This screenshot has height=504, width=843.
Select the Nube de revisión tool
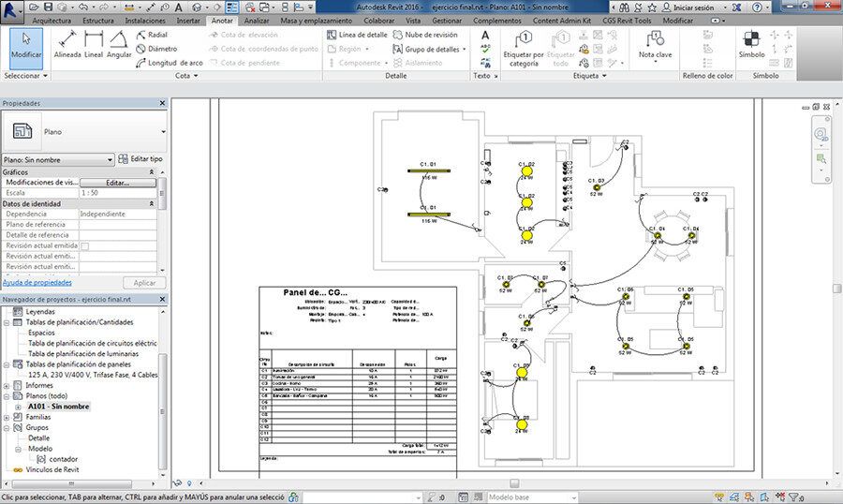coord(431,35)
